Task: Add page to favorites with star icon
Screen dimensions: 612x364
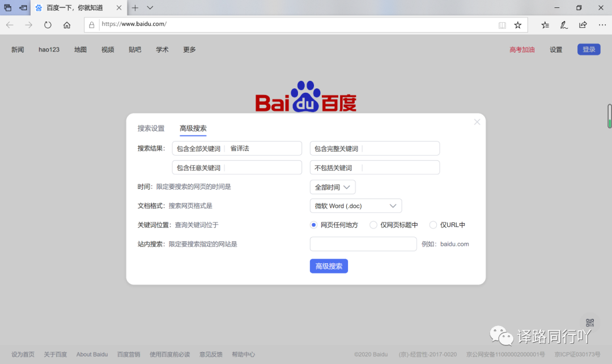Action: [517, 25]
